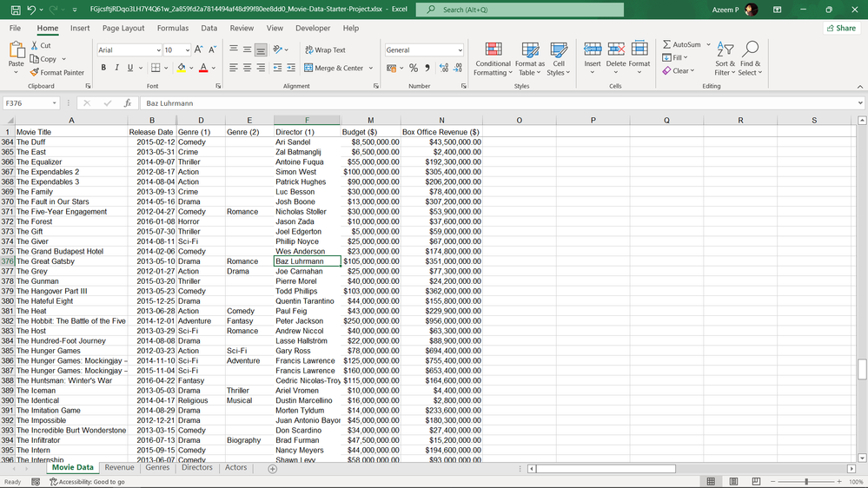The width and height of the screenshot is (868, 488).
Task: Toggle center horizontal alignment
Action: (247, 68)
